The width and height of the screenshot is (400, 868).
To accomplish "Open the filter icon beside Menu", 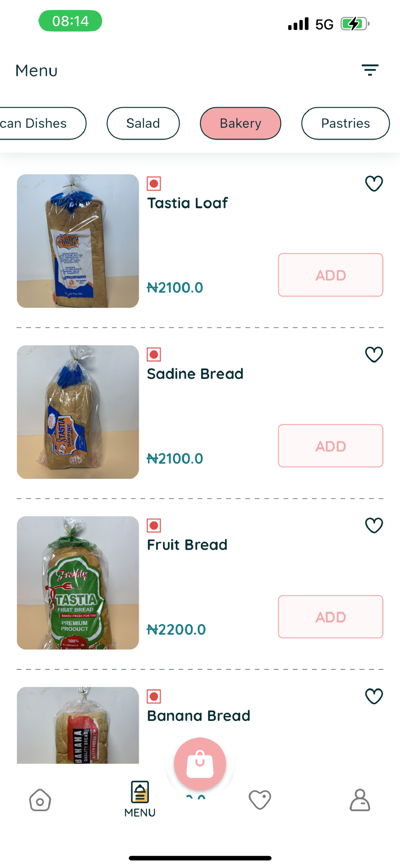I will coord(370,70).
